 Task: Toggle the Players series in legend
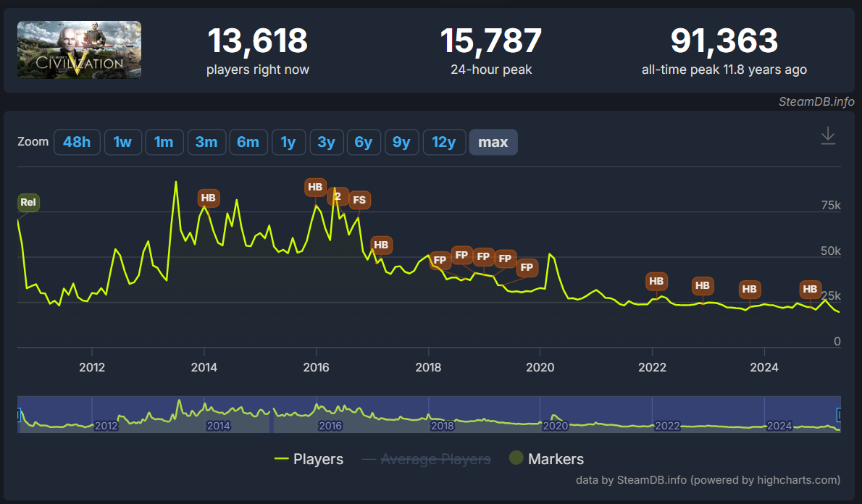(309, 459)
